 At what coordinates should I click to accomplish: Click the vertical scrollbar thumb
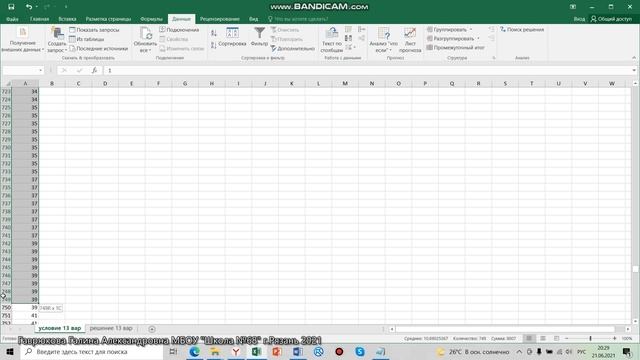click(636, 269)
